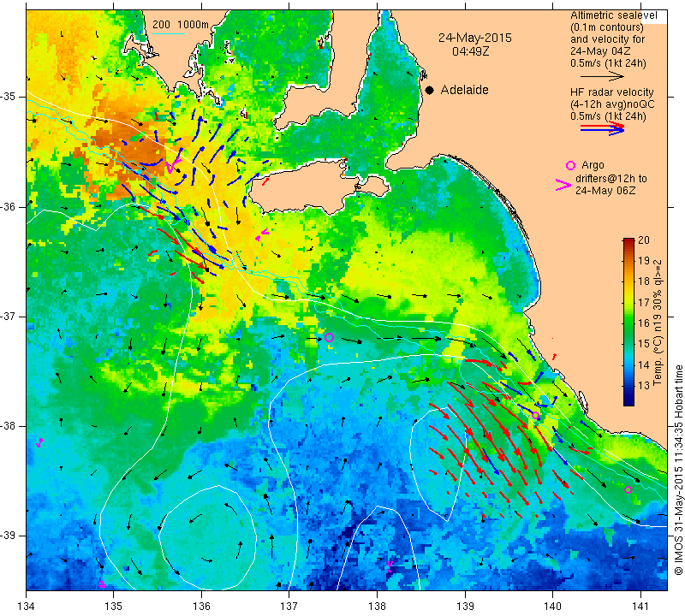Click the 136 longitude axis label

click(201, 607)
